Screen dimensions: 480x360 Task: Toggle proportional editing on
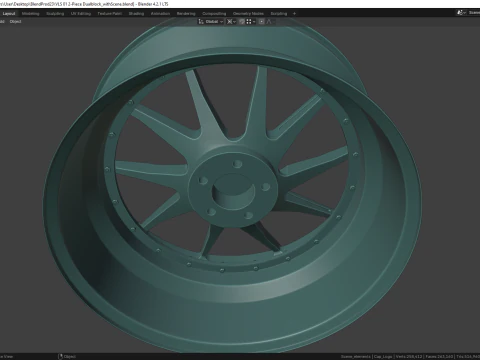pos(261,22)
